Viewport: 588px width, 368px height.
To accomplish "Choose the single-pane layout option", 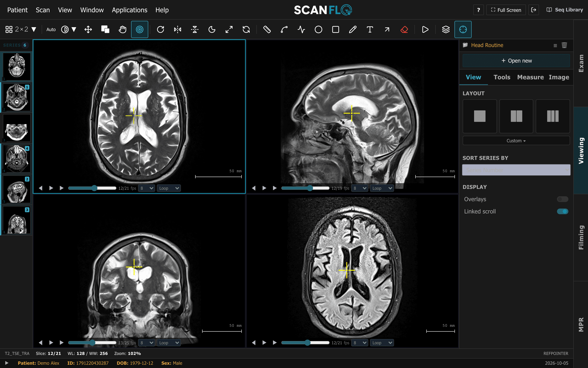I will [x=480, y=116].
